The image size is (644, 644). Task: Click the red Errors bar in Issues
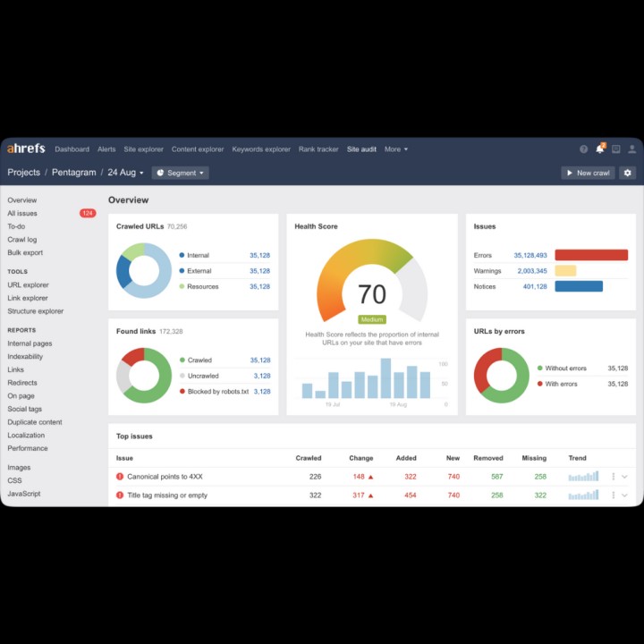point(590,255)
